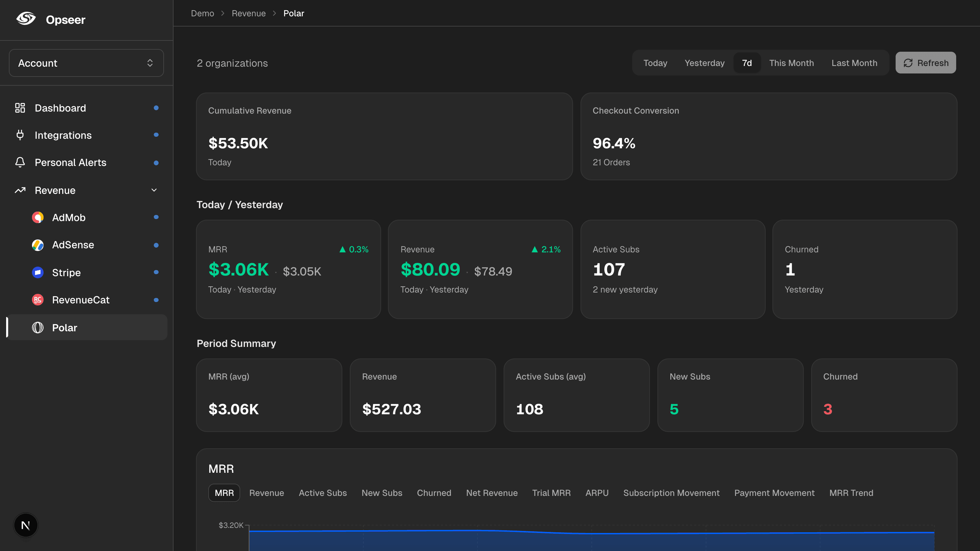
Task: Switch chart to MRR tab
Action: pyautogui.click(x=224, y=493)
